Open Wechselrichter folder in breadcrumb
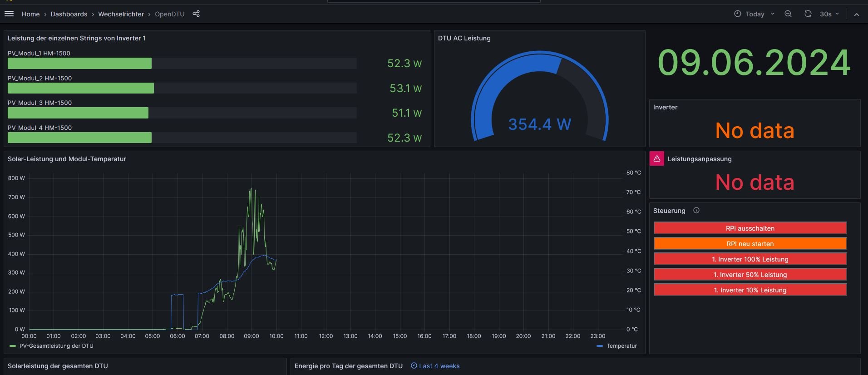868x375 pixels. tap(121, 14)
